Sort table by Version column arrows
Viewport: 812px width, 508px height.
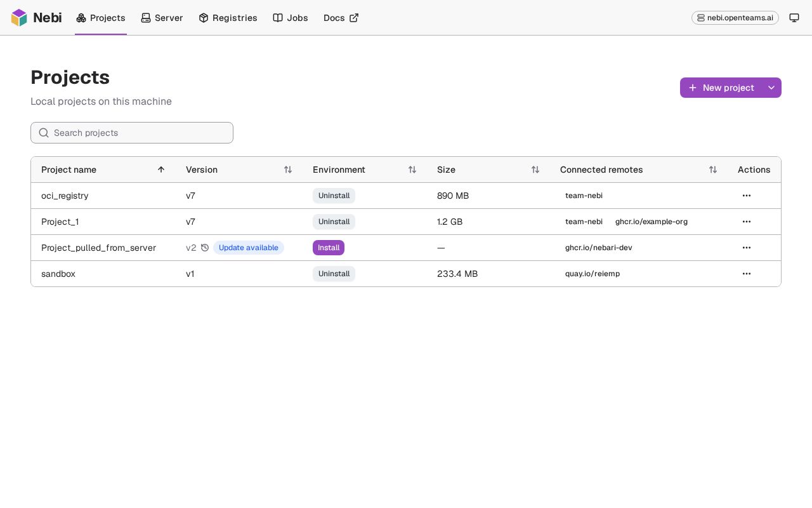(288, 170)
